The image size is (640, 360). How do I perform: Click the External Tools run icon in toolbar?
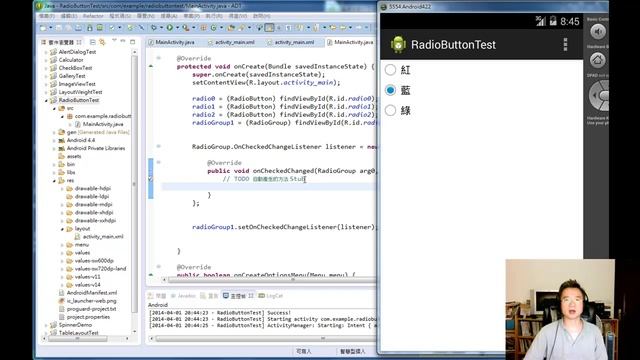186,28
